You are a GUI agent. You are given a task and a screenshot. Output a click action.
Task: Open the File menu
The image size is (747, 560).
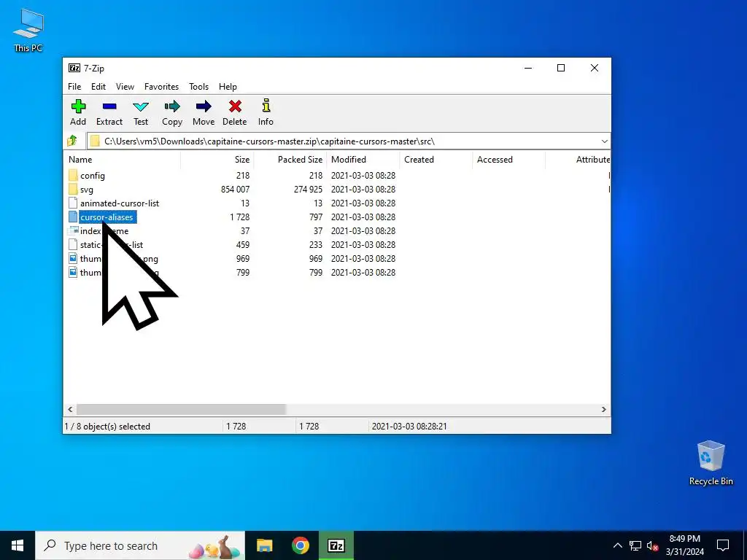point(74,87)
